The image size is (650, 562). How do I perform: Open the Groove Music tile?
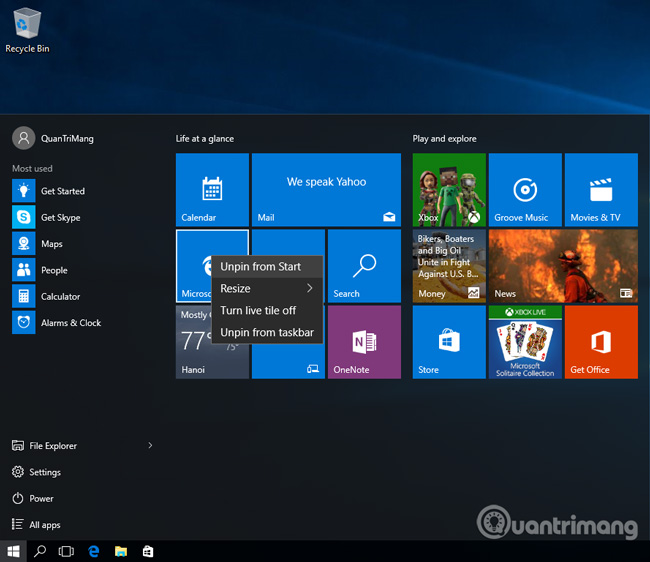[525, 190]
